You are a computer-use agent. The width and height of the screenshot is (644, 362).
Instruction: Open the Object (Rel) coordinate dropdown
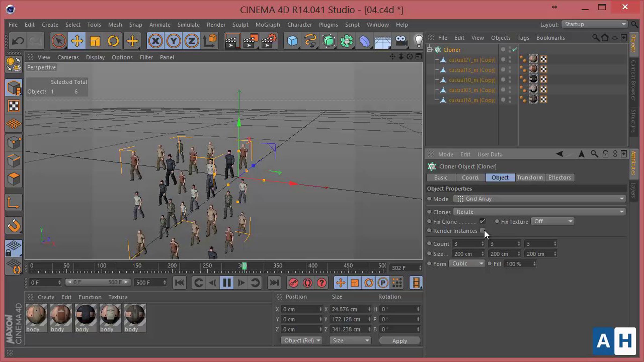301,341
